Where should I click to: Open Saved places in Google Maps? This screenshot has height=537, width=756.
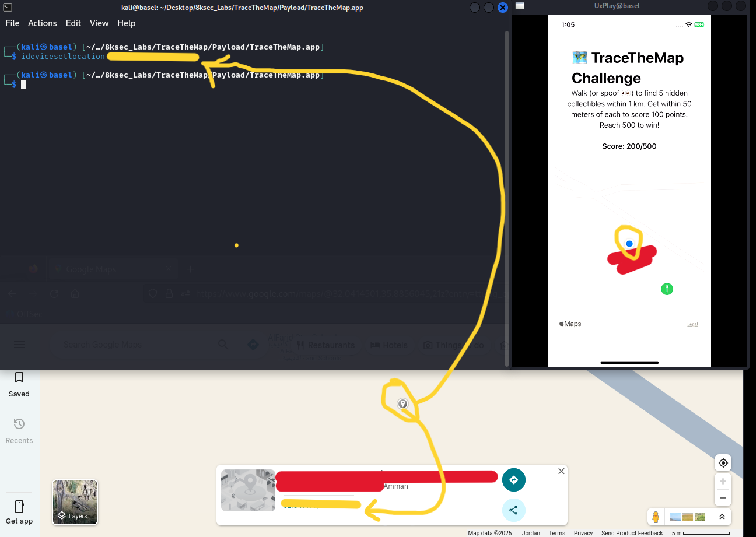coord(19,385)
